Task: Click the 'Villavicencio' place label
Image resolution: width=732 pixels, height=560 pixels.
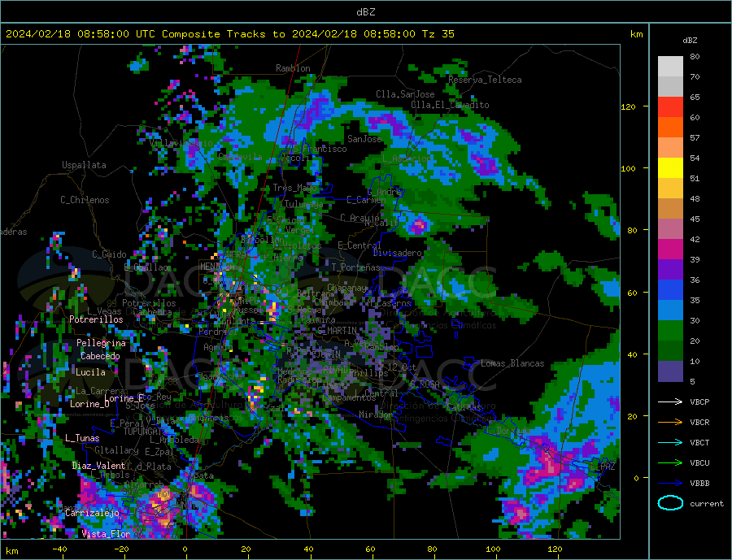Action: (181, 143)
